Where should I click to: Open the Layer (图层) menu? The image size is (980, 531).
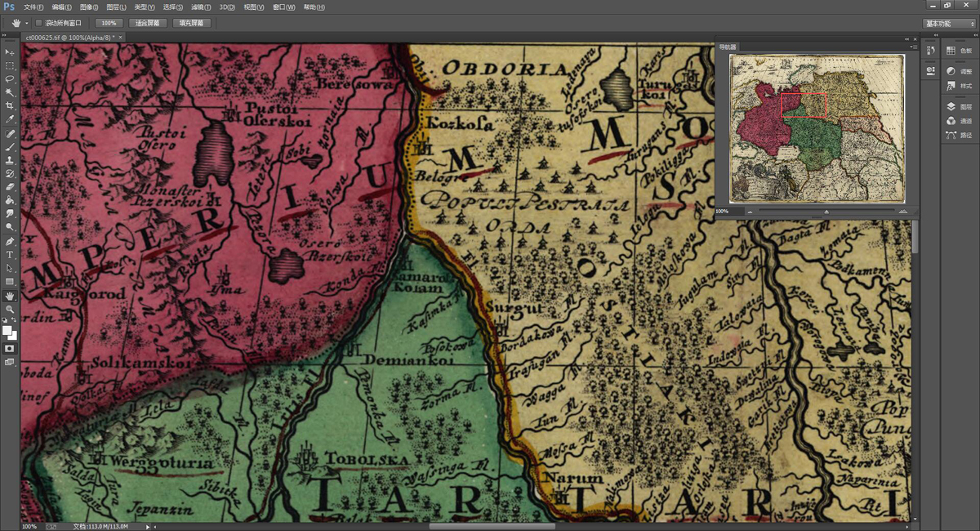(117, 7)
